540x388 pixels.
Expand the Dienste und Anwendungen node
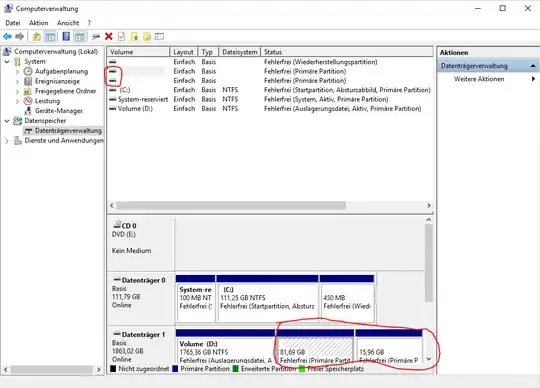coord(7,141)
